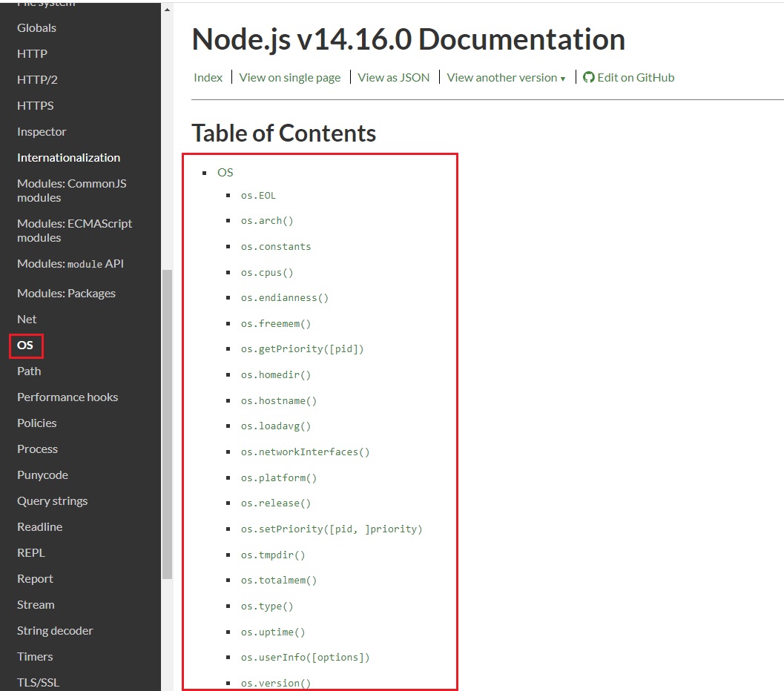
Task: Jump to os.version() in the contents
Action: click(x=276, y=684)
